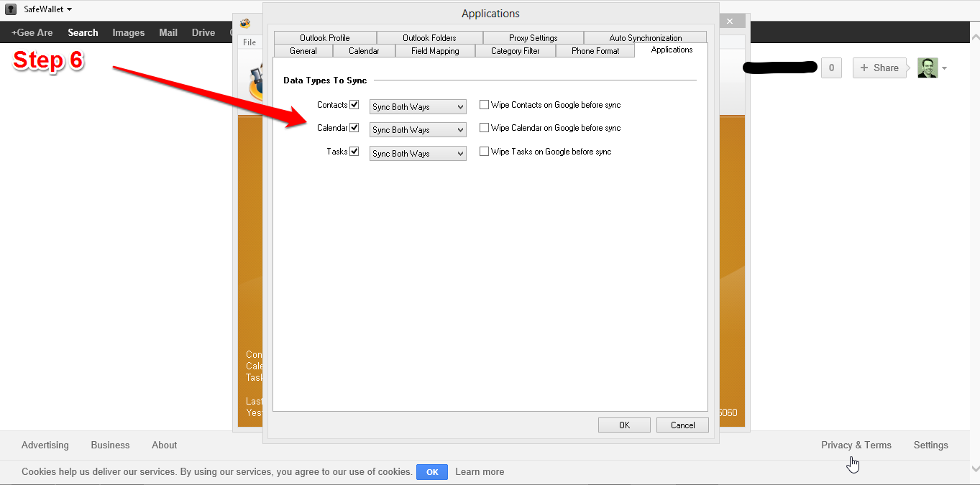Open the Auto Synchronization tab
This screenshot has height=485, width=980.
point(645,38)
